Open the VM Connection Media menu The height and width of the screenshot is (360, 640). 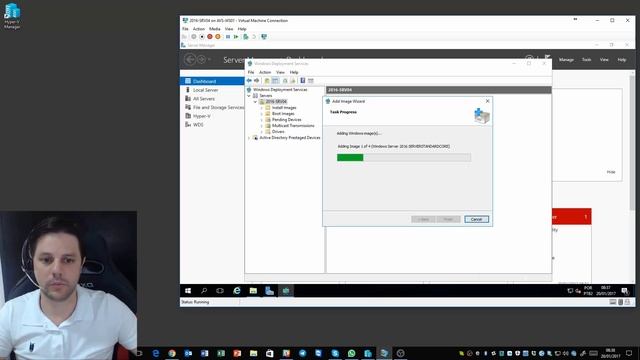pos(215,29)
